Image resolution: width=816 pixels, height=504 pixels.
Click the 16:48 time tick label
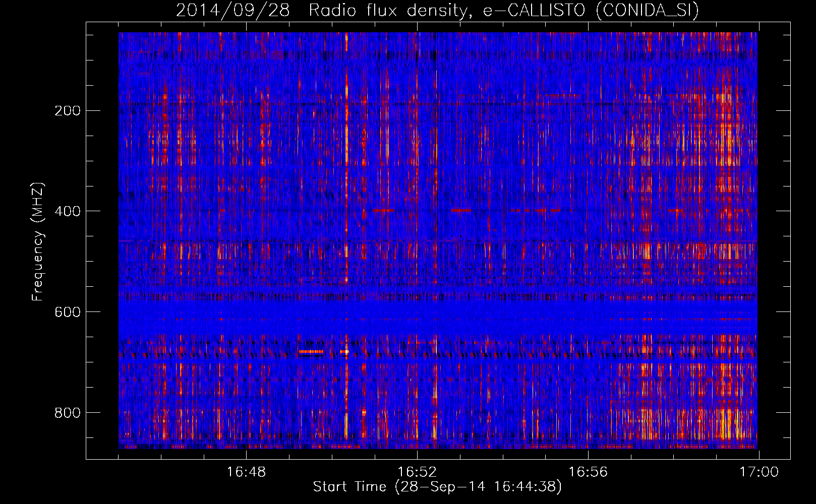pos(246,472)
